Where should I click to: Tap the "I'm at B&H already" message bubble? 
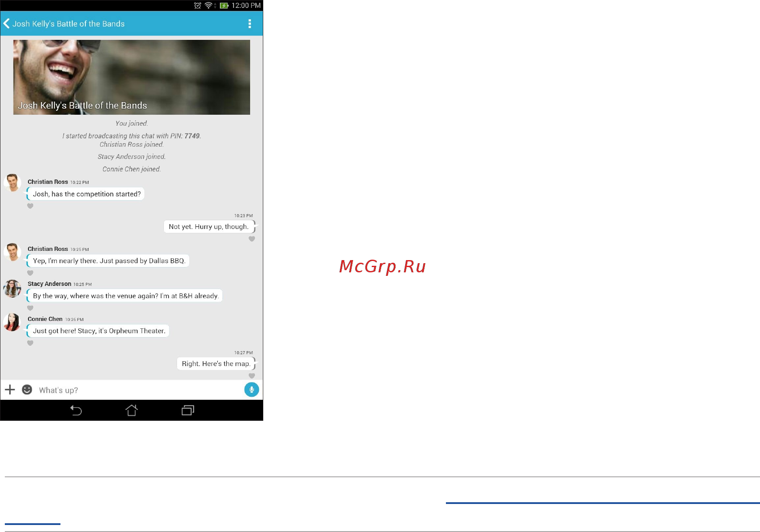(124, 296)
